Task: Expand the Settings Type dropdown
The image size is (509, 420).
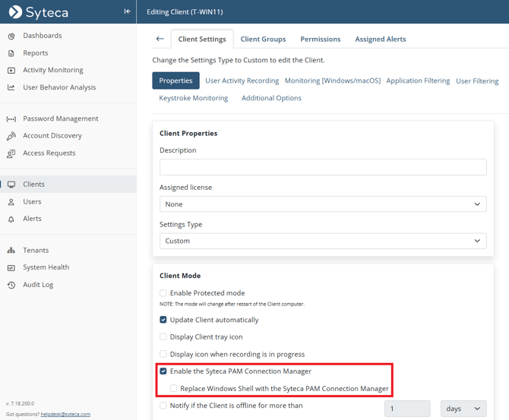Action: tap(323, 241)
